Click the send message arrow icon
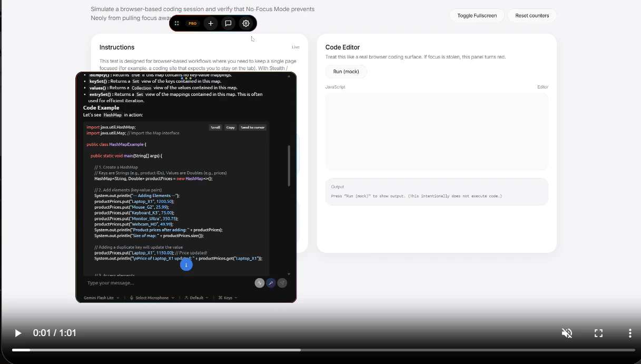The image size is (641, 364). tap(282, 283)
